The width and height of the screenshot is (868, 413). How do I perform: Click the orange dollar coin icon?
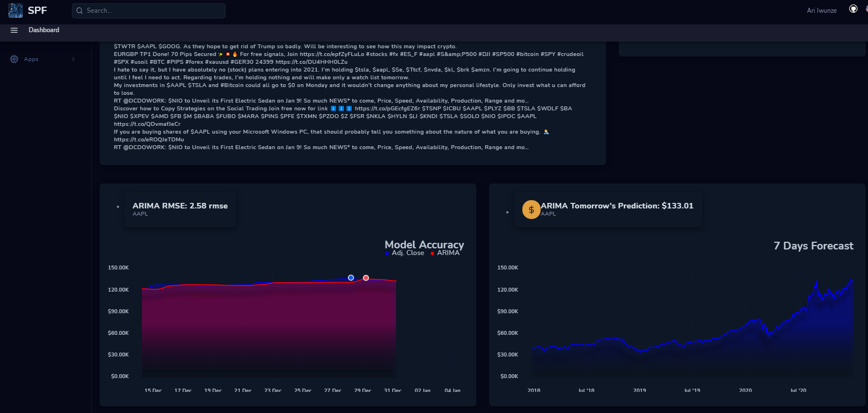[x=531, y=210]
